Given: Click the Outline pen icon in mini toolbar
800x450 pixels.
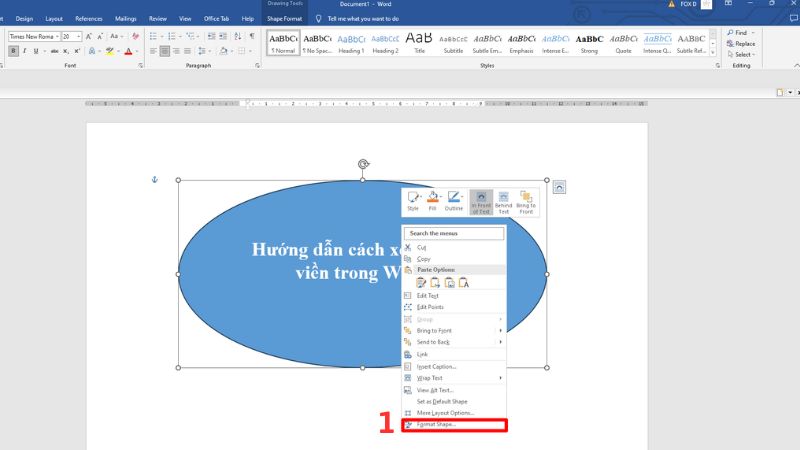Looking at the screenshot, I should (454, 201).
